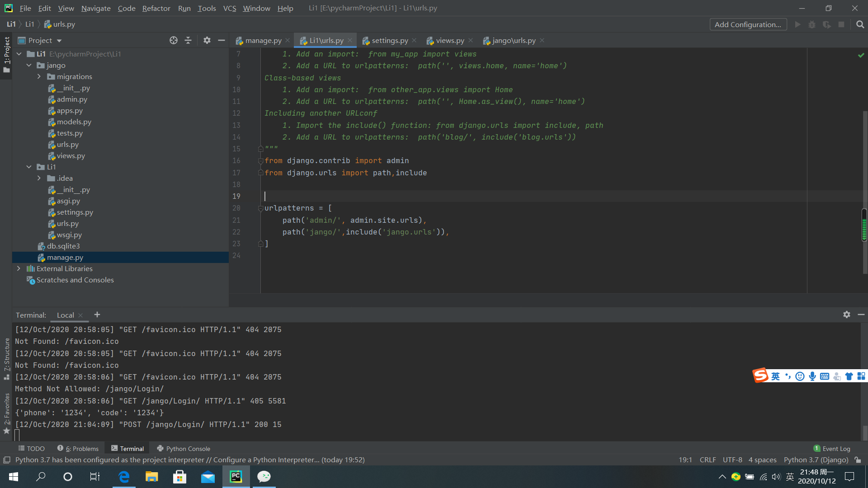Toggle the Structure tool window side tab
The width and height of the screenshot is (868, 488).
pos(6,358)
